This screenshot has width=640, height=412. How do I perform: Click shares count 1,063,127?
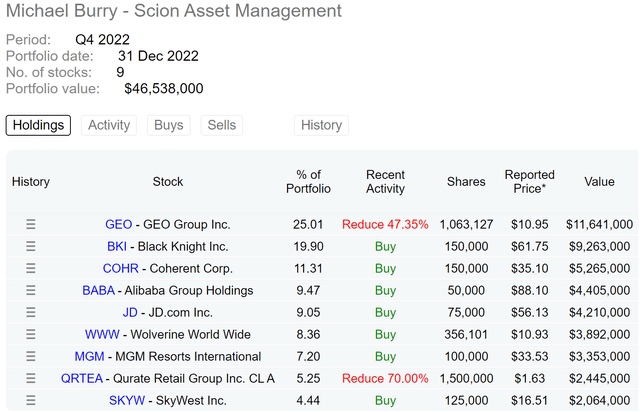coord(466,224)
